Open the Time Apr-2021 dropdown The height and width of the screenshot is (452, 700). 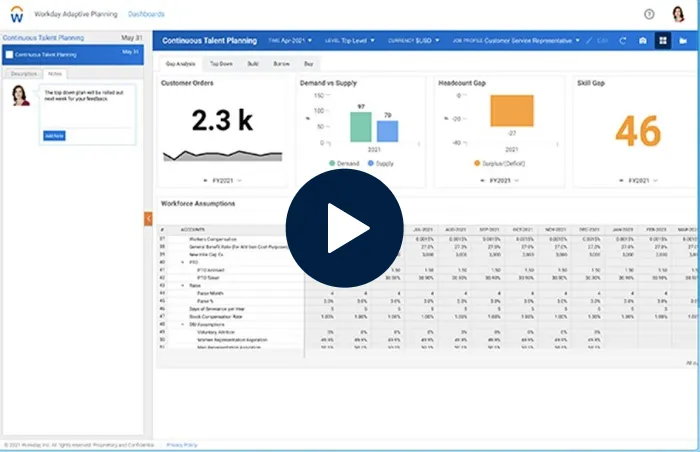tap(290, 41)
